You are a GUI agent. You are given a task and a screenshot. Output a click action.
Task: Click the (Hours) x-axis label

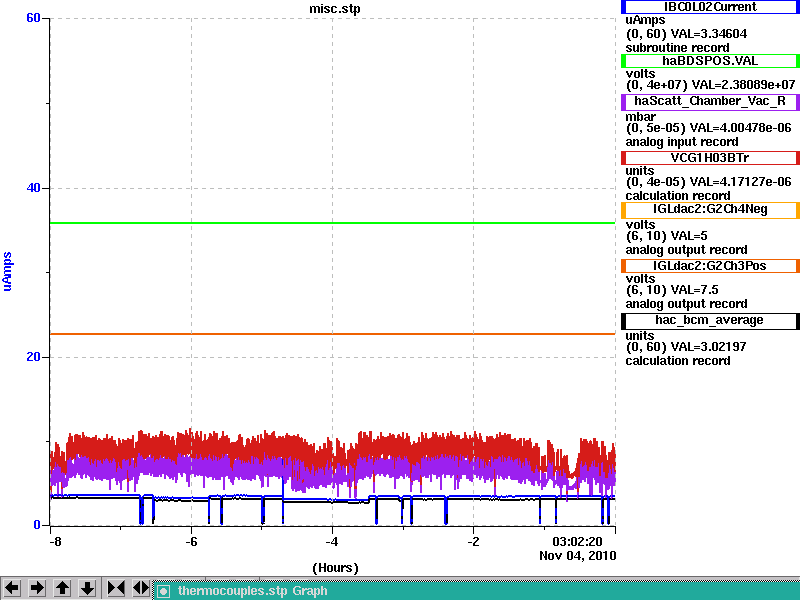coord(335,568)
